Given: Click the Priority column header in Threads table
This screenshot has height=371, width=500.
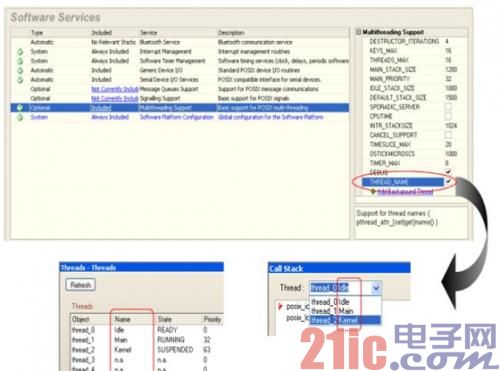Looking at the screenshot, I should point(212,319).
